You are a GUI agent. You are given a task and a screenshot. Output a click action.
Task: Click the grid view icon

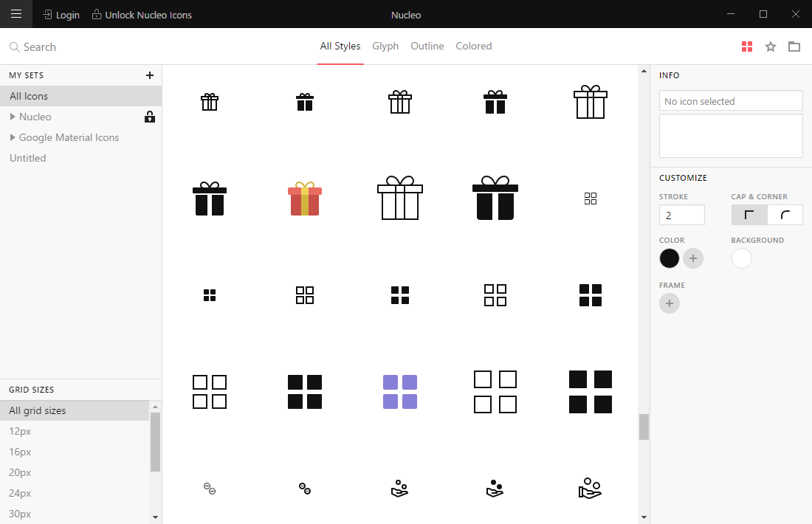tap(747, 46)
